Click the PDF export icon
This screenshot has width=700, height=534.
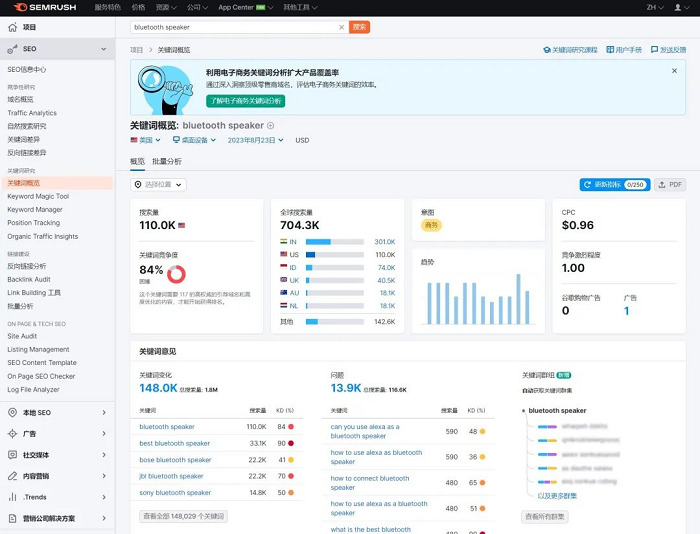click(x=662, y=184)
